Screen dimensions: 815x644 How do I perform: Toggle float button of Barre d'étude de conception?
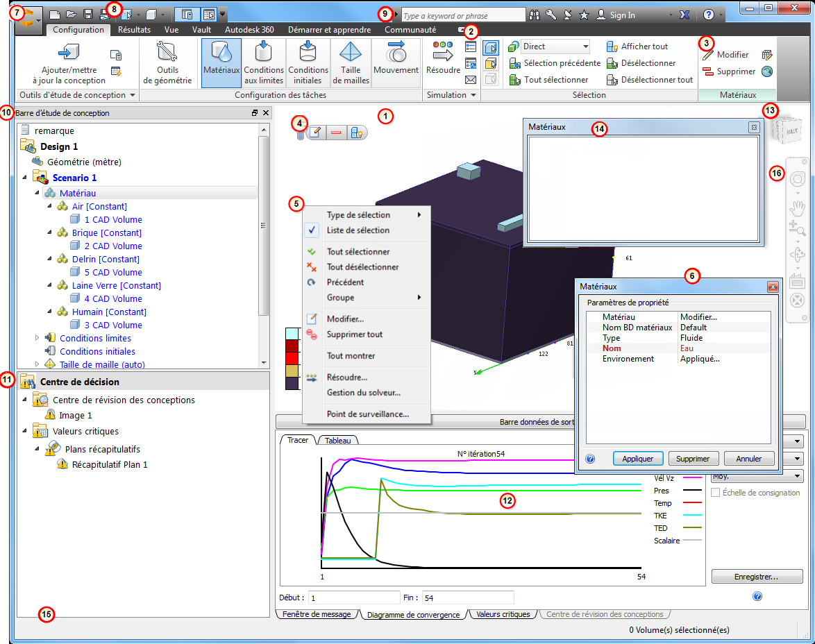[255, 113]
